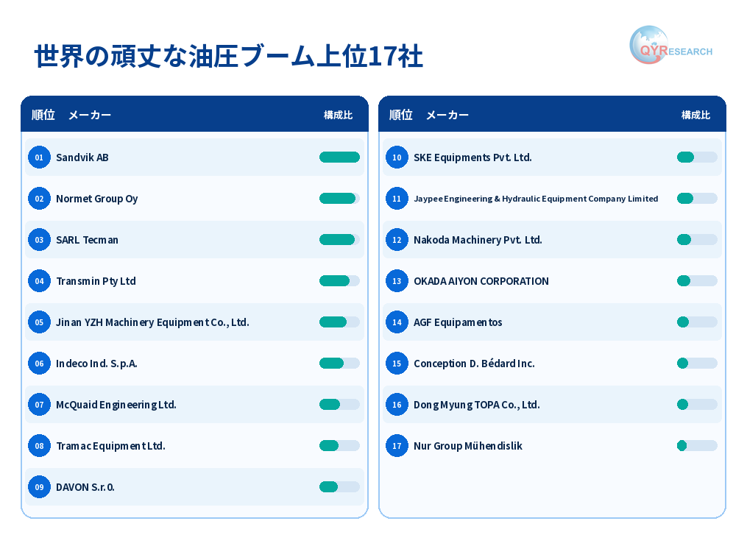Select the share bar for Nur Group Mühendislik
The width and height of the screenshot is (747, 560).
[x=697, y=446]
